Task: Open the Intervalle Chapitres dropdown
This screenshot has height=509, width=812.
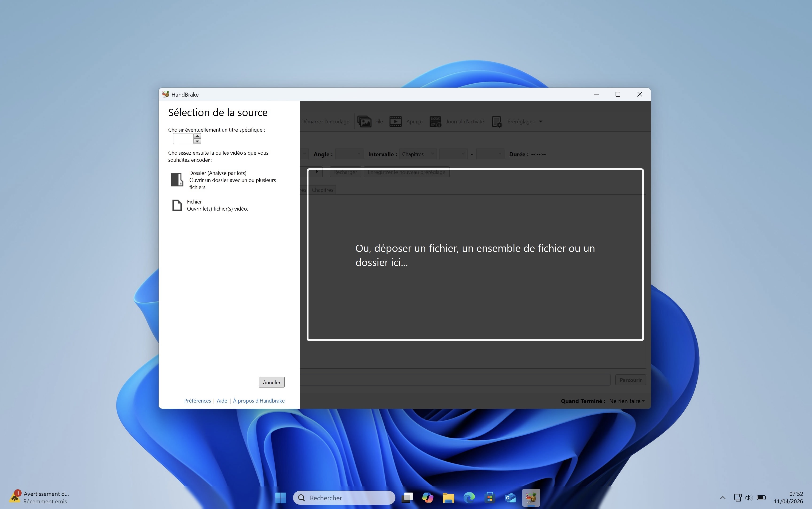Action: [x=417, y=154]
